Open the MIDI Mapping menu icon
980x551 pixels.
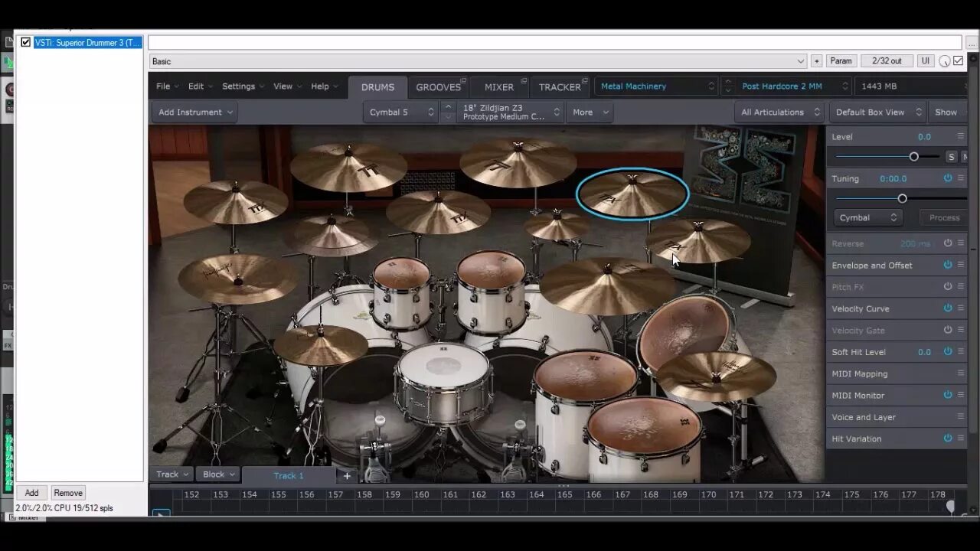click(x=961, y=373)
